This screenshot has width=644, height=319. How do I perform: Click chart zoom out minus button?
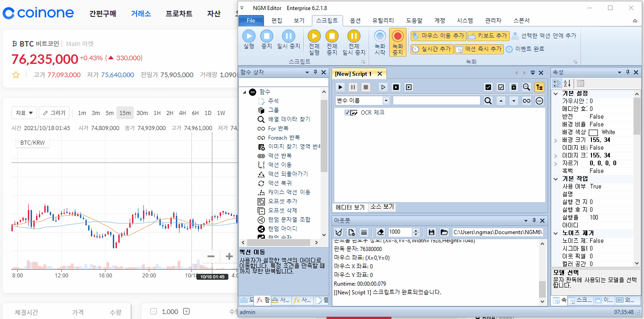[211, 256]
